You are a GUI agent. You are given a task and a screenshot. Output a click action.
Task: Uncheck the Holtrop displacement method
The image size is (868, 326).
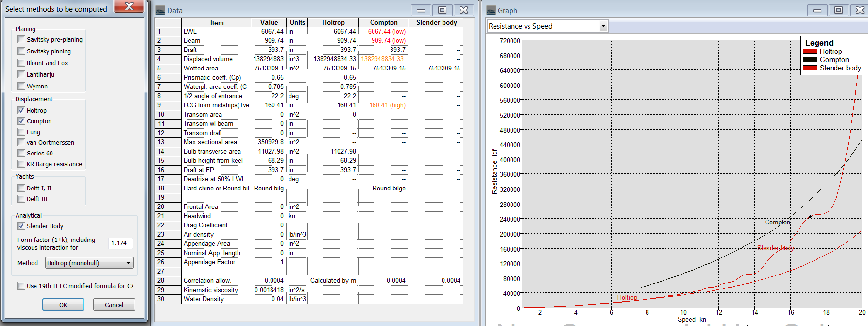21,110
